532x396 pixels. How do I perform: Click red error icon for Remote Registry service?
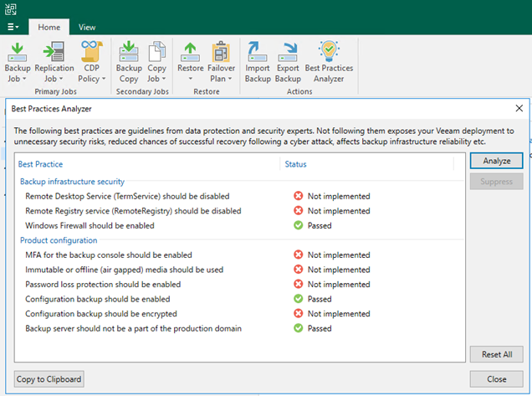(299, 211)
